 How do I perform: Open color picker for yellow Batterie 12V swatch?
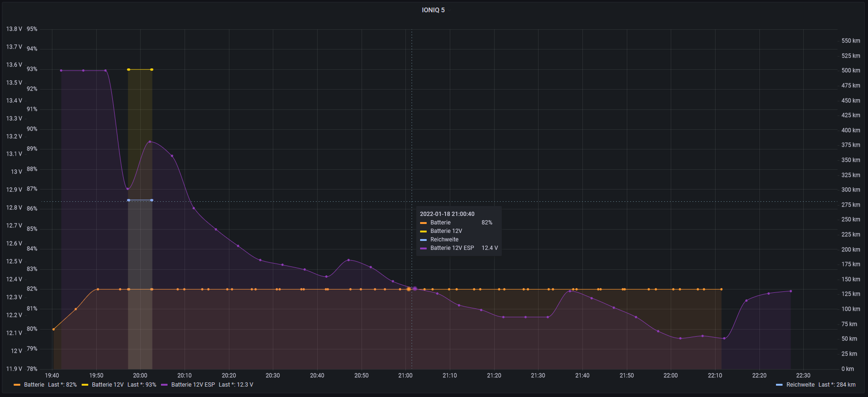point(85,385)
